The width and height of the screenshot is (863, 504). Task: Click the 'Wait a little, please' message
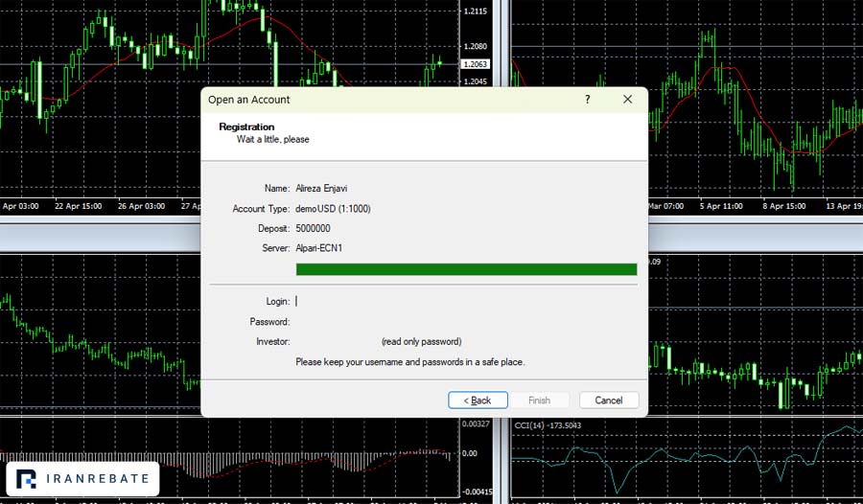[273, 139]
